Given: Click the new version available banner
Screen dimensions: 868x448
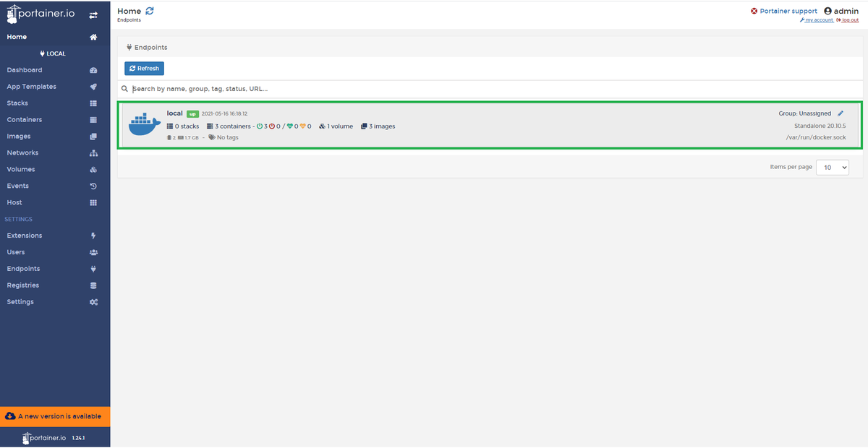Looking at the screenshot, I should pyautogui.click(x=55, y=416).
